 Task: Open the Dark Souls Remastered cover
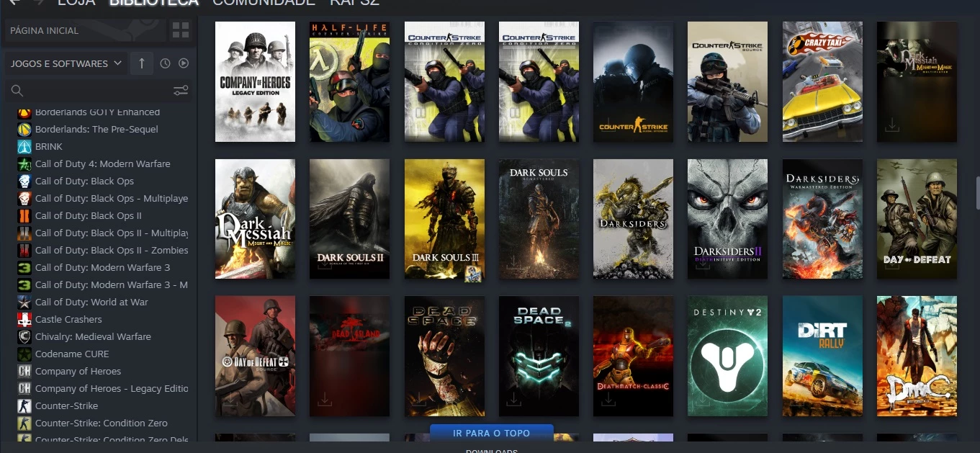(539, 219)
